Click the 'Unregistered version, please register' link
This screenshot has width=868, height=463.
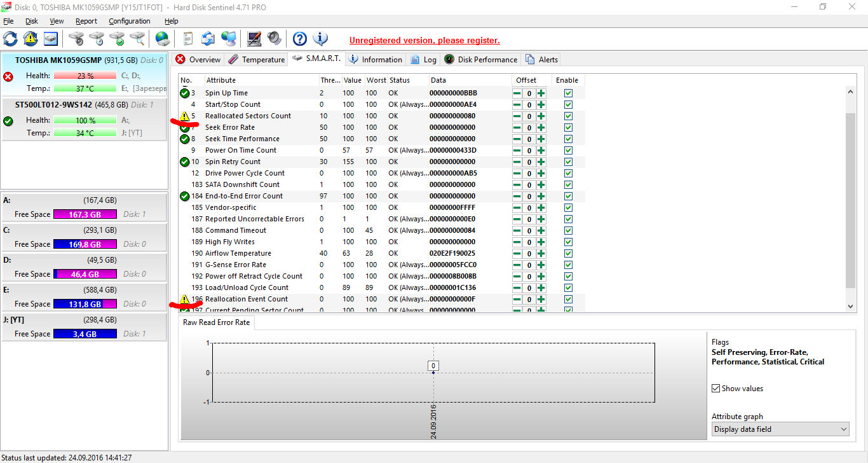[424, 40]
